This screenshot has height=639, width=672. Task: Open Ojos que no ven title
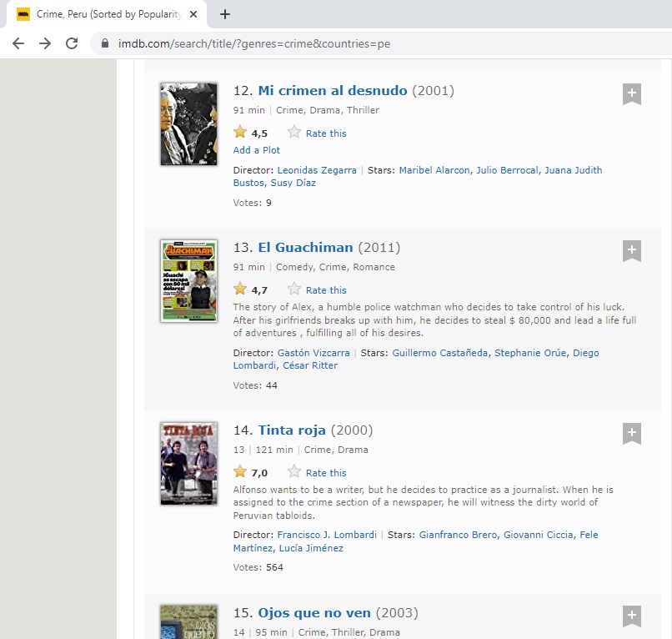point(313,613)
